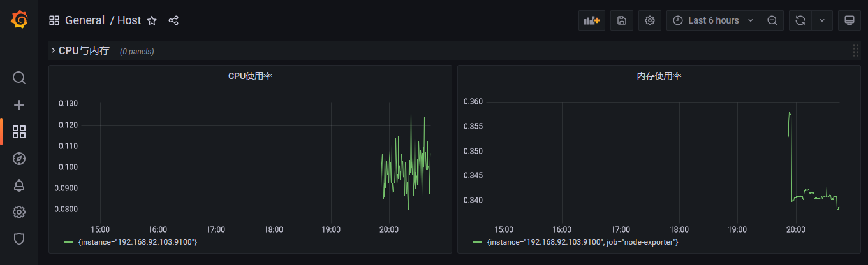Open the Configuration gear icon in sidebar
868x265 pixels.
pyautogui.click(x=19, y=212)
